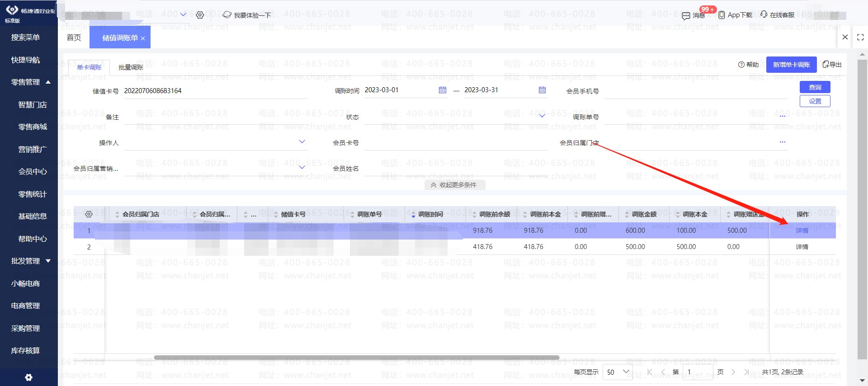Sort by 调账金额 column
The width and height of the screenshot is (868, 386).
[627, 215]
